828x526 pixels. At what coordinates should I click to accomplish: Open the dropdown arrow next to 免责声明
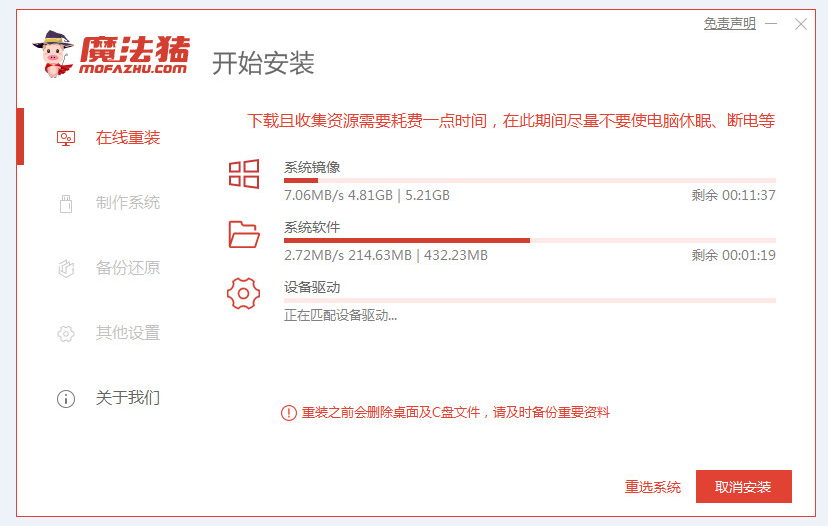769,24
